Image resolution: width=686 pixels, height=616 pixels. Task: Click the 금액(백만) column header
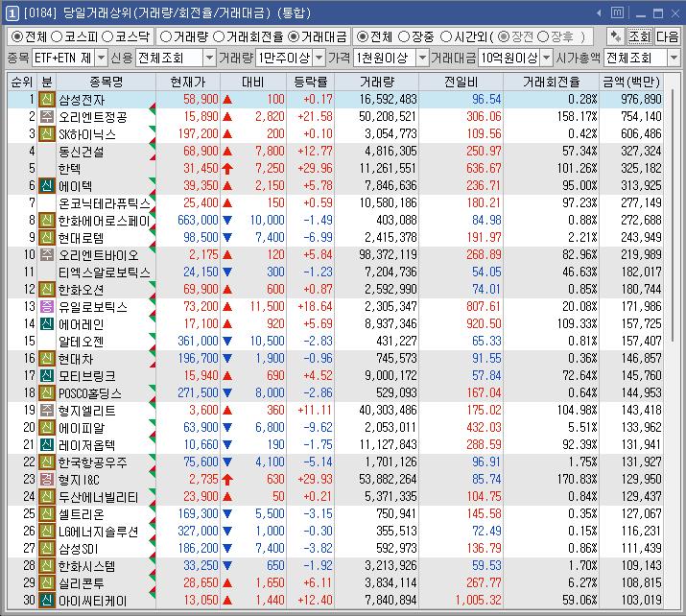(x=631, y=82)
